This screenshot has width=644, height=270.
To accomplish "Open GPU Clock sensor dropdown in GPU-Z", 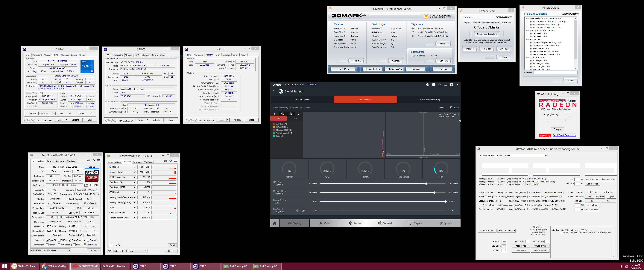I will coord(134,167).
